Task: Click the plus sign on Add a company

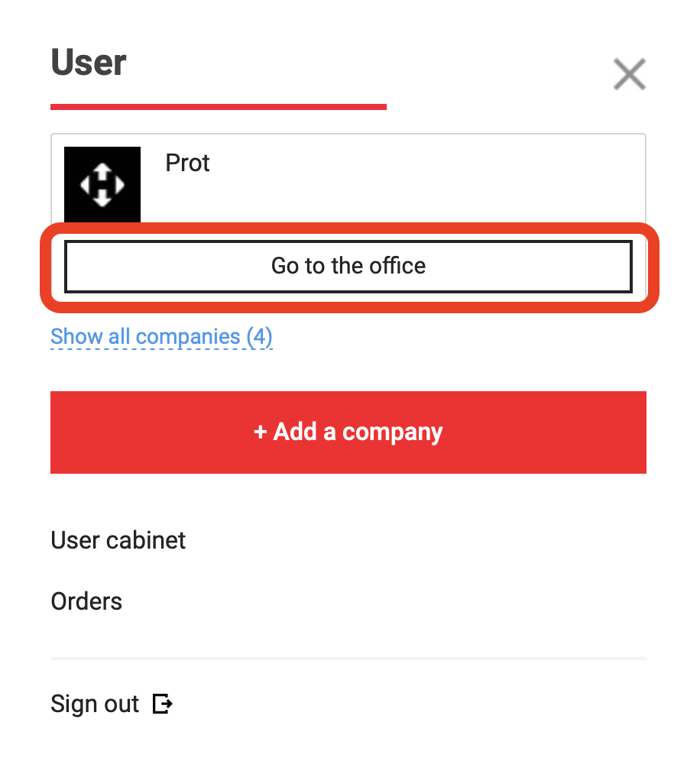Action: pyautogui.click(x=260, y=432)
